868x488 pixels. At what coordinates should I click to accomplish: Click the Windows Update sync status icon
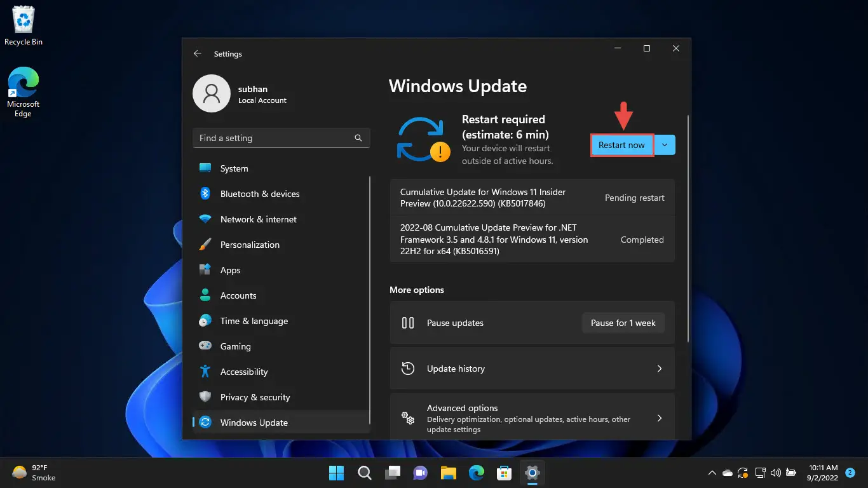click(423, 139)
